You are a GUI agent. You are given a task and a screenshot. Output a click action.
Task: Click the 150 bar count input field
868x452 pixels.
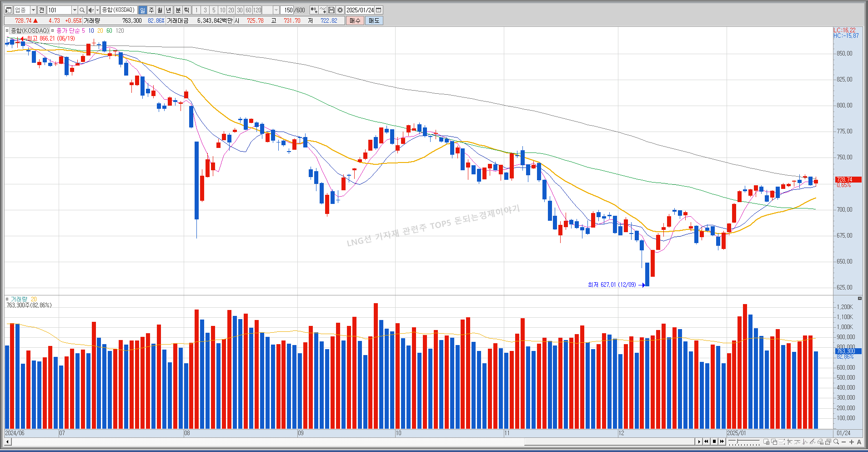[288, 10]
